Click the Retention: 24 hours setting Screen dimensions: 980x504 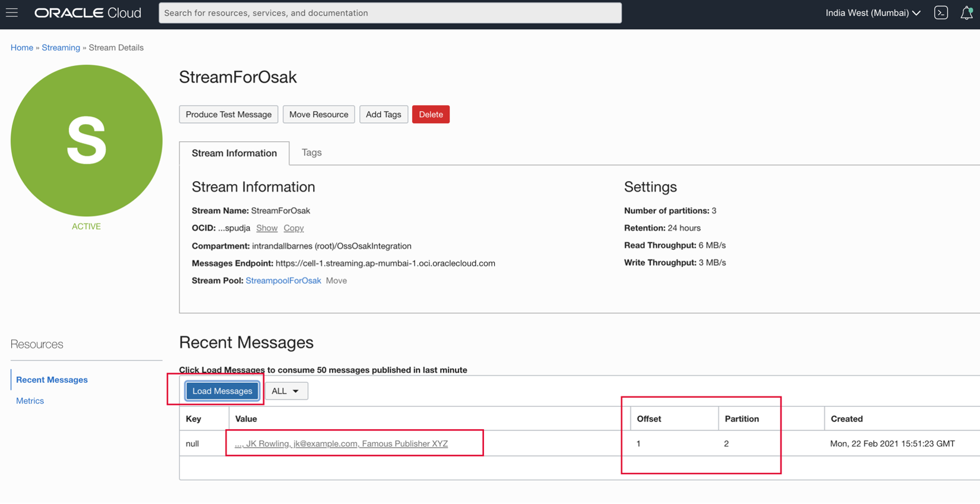(662, 228)
